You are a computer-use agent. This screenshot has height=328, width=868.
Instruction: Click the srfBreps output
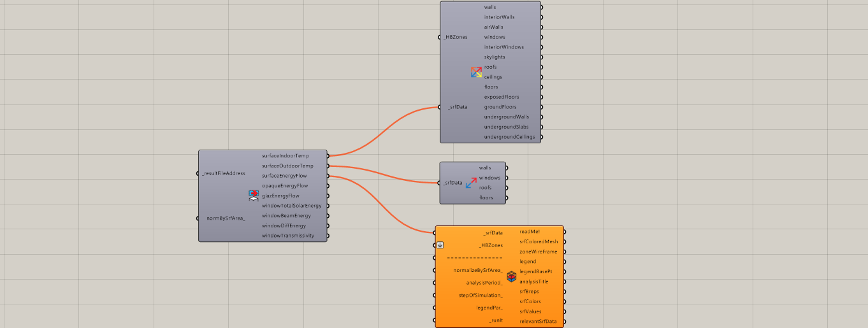529,291
